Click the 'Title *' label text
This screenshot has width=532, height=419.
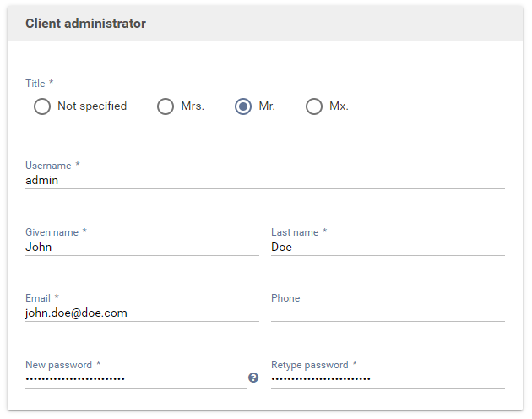[39, 84]
